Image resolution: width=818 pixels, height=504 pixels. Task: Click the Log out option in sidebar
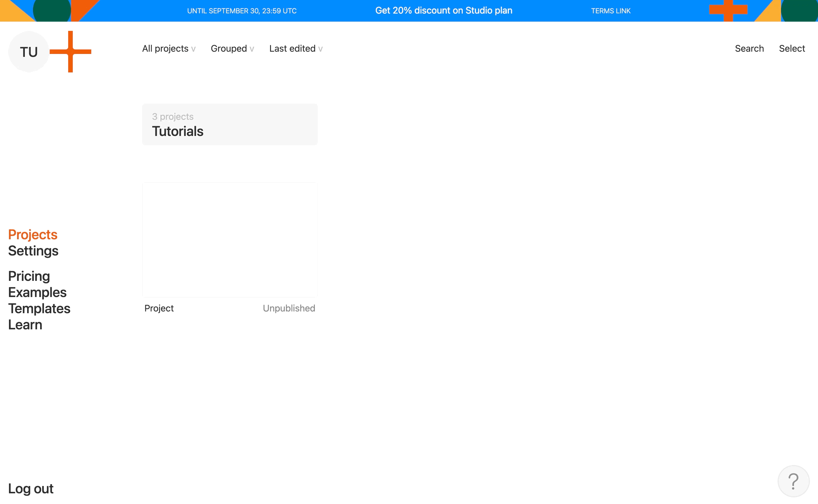click(x=30, y=489)
